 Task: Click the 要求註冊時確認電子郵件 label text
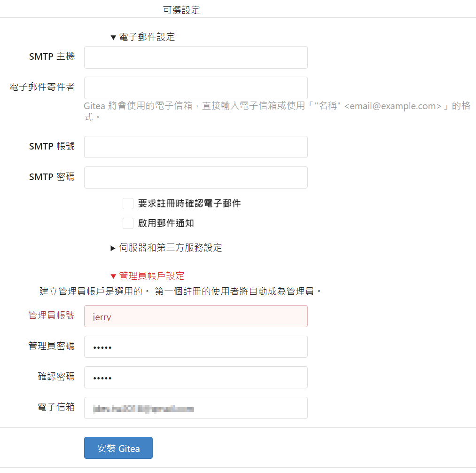pyautogui.click(x=189, y=204)
